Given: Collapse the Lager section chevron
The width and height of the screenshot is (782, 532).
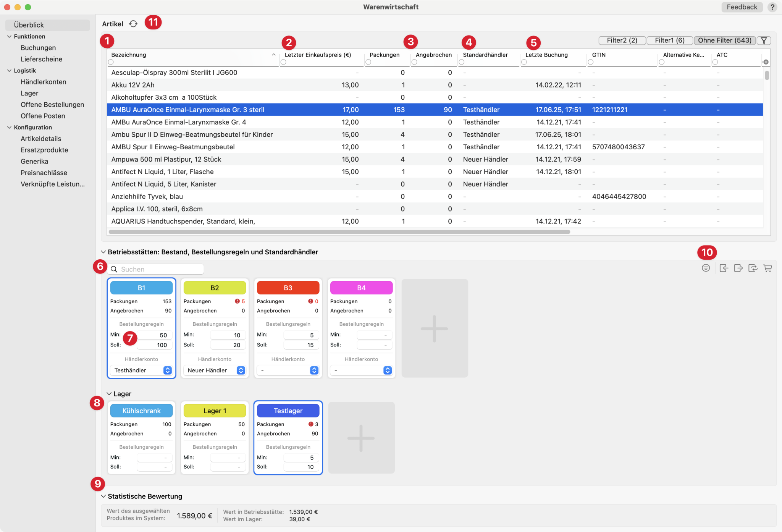Looking at the screenshot, I should coord(109,394).
